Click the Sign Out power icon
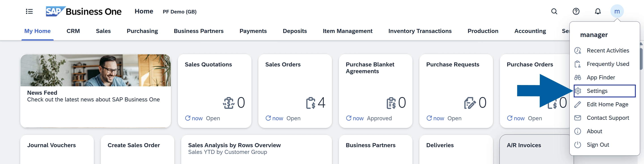 tap(578, 144)
